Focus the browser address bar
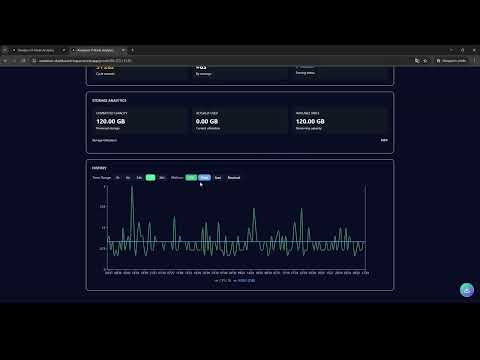Viewport: 480px width, 360px height. coord(220,61)
